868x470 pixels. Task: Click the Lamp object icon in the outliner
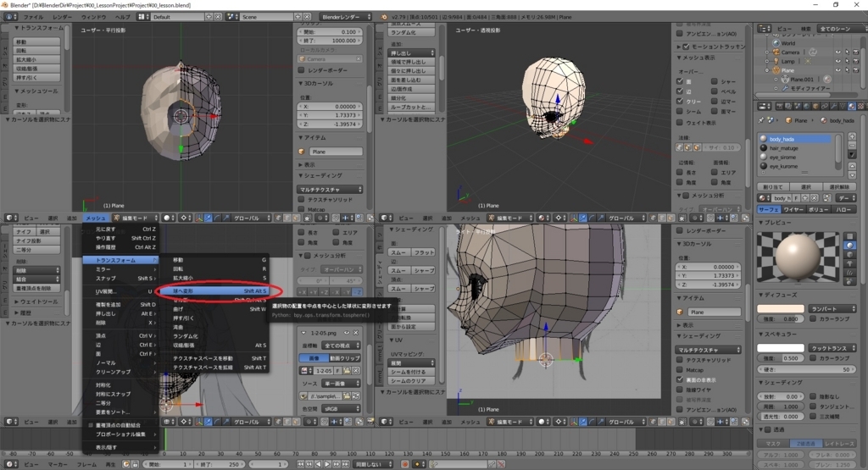776,62
